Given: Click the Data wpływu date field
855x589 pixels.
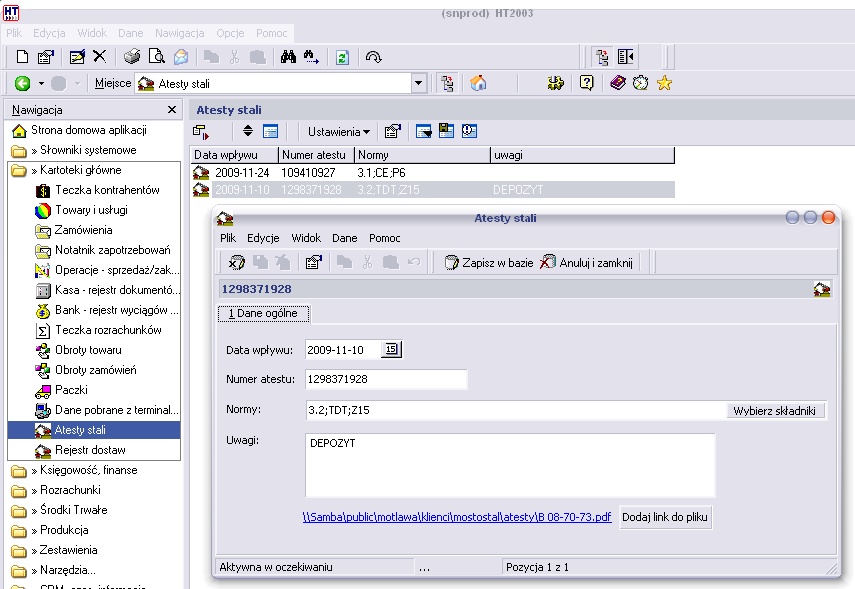Looking at the screenshot, I should pos(342,350).
